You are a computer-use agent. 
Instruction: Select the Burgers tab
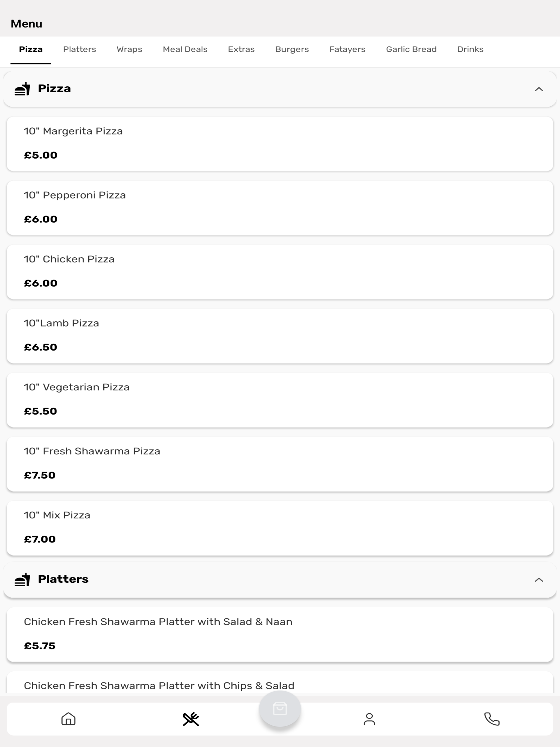pyautogui.click(x=292, y=49)
